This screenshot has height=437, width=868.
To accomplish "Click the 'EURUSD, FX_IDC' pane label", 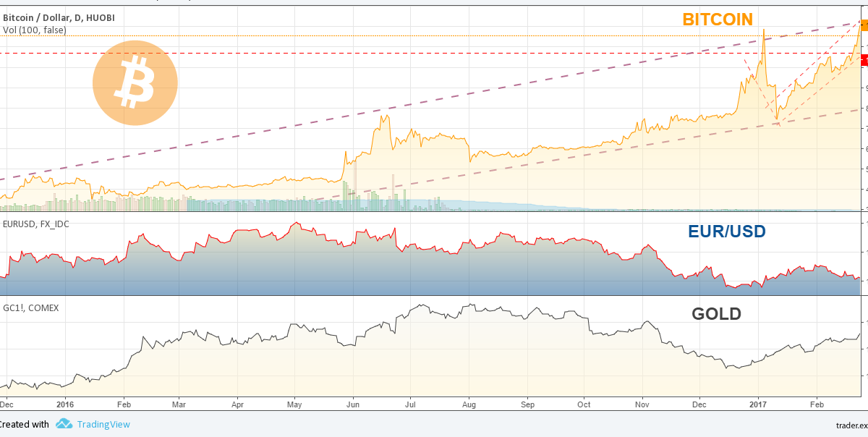I will (36, 224).
